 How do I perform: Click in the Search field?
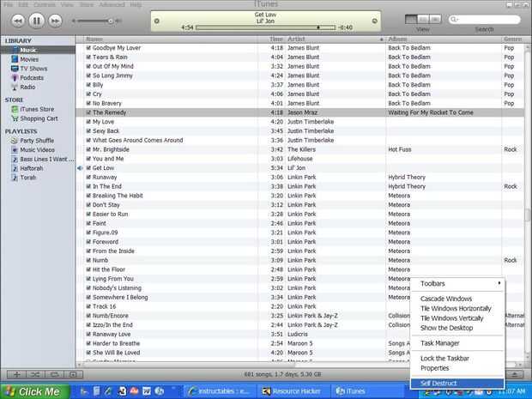[485, 20]
